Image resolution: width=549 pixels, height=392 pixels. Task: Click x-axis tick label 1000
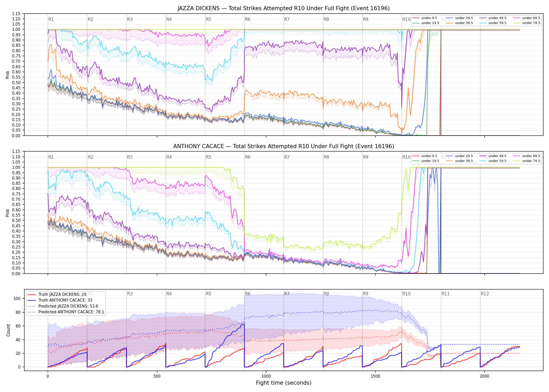tap(266, 376)
